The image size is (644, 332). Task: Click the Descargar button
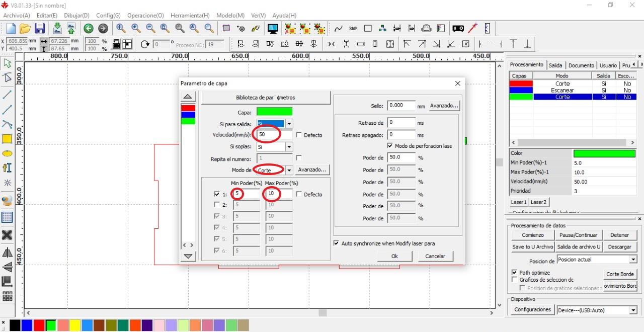click(x=619, y=247)
